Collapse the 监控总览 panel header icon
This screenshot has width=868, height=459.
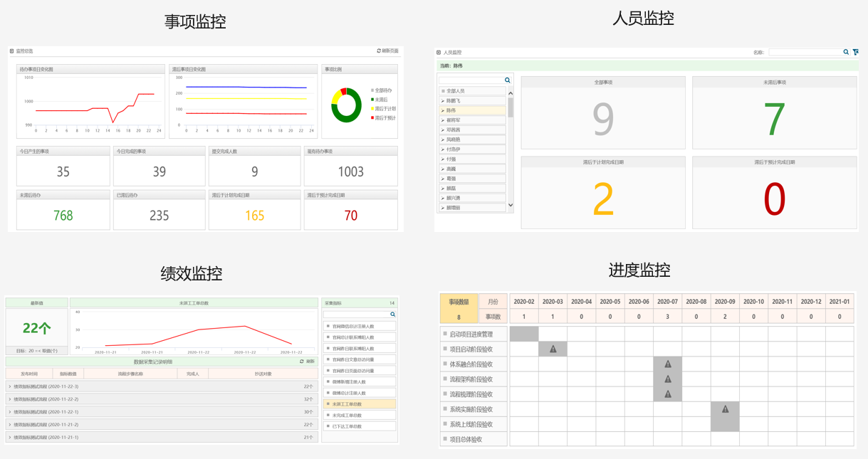tap(12, 51)
